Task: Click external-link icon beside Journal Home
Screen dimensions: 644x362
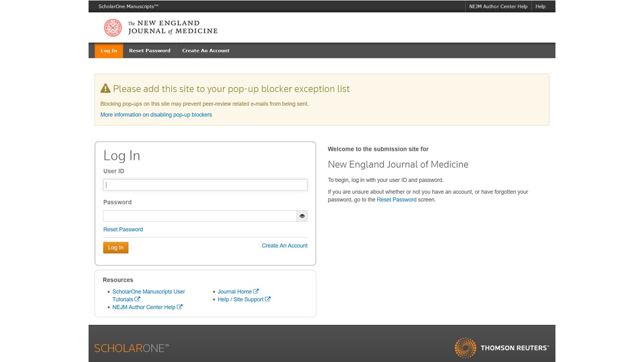Action: 256,291
